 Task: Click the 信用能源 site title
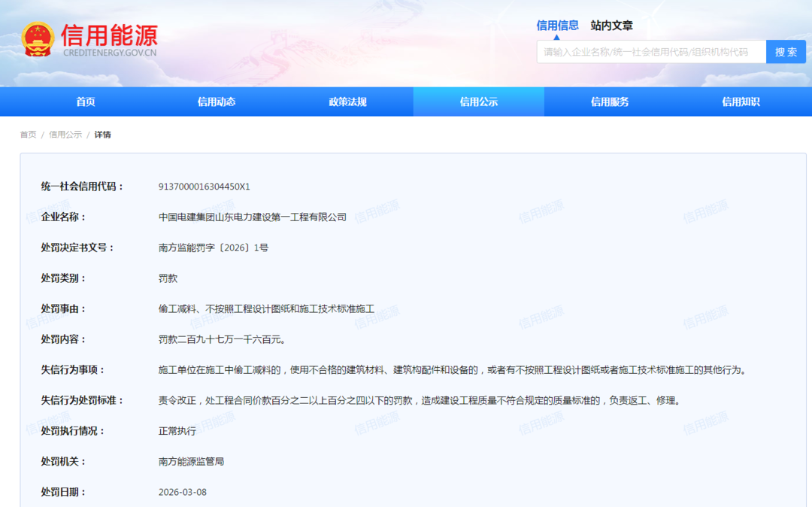pyautogui.click(x=109, y=35)
